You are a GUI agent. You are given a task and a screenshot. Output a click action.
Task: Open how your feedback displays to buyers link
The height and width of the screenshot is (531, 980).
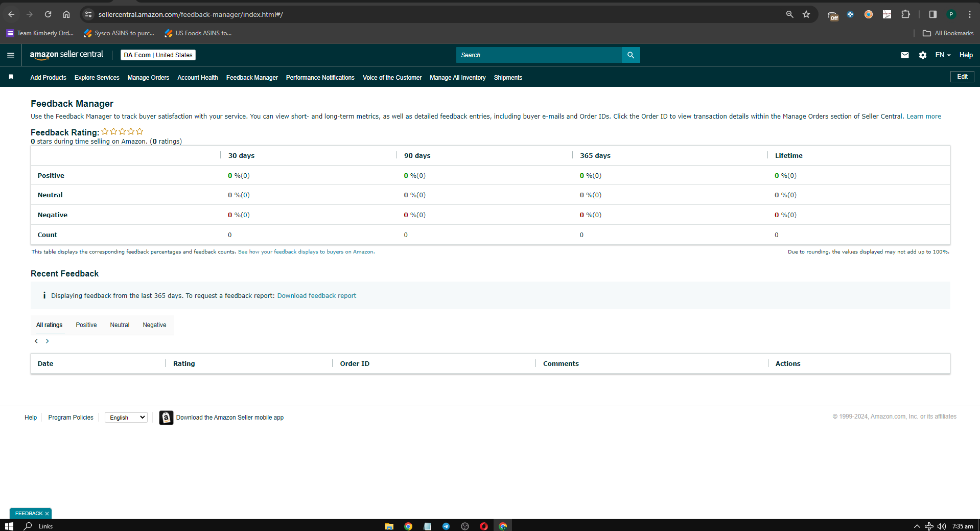[306, 252]
